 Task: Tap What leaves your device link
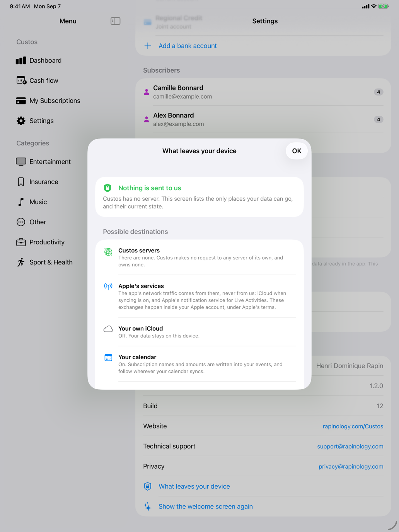(194, 486)
